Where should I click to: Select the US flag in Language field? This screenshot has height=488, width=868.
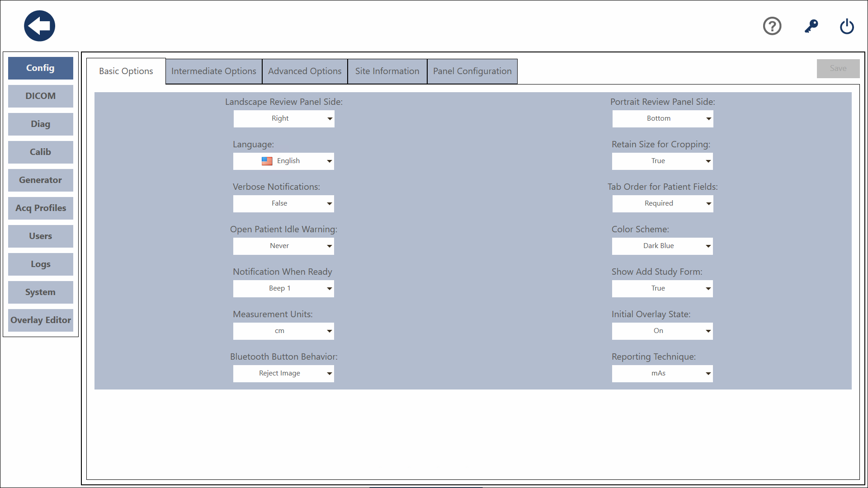coord(267,161)
